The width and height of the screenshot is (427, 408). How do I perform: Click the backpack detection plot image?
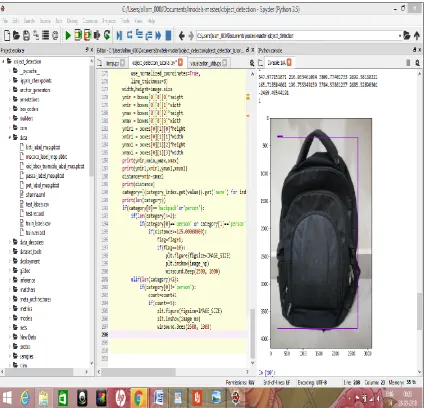321,233
